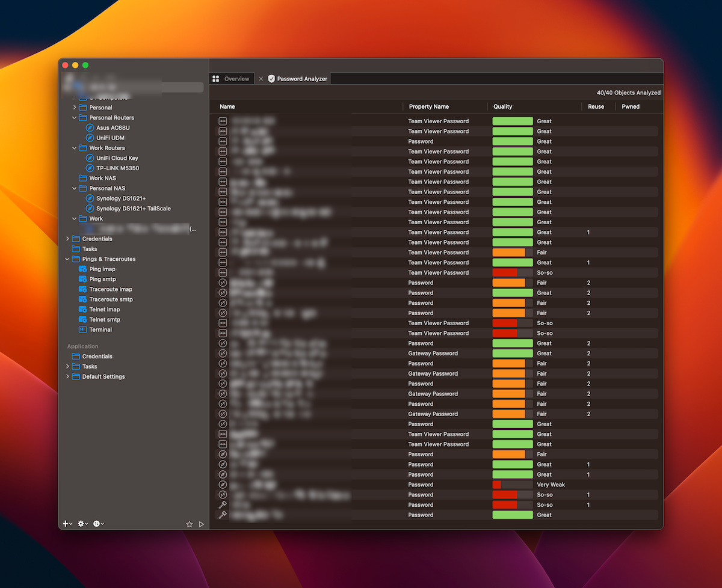Expand the Default Settings folder
This screenshot has width=722, height=588.
point(67,376)
